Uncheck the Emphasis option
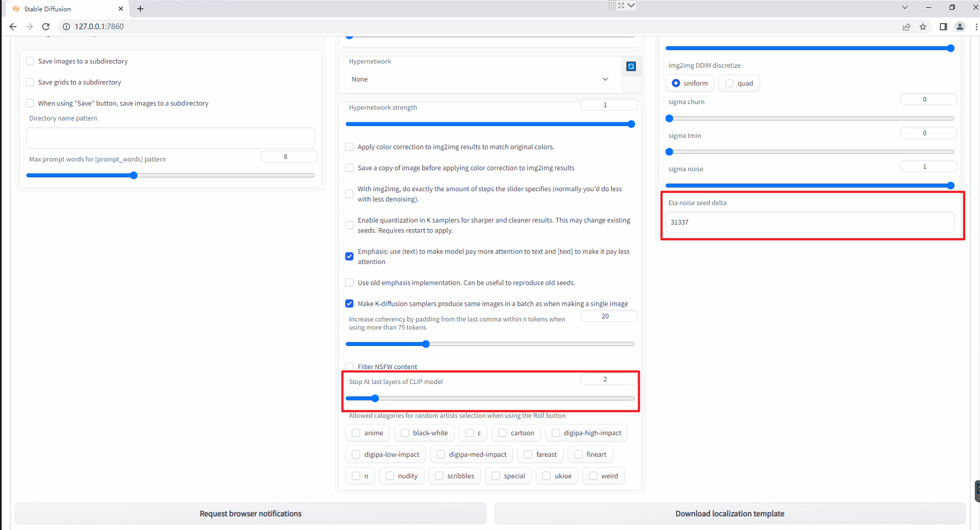This screenshot has height=530, width=980. click(349, 256)
